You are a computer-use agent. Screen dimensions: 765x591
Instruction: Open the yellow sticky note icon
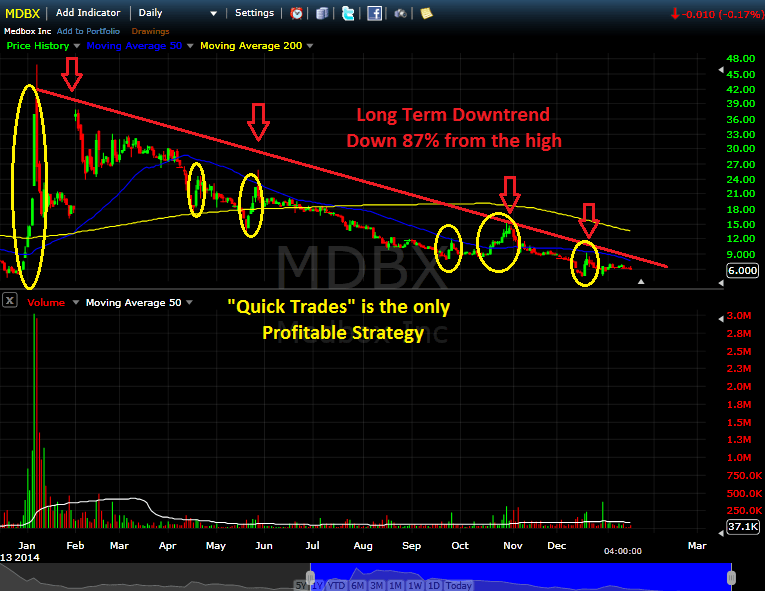tap(426, 13)
